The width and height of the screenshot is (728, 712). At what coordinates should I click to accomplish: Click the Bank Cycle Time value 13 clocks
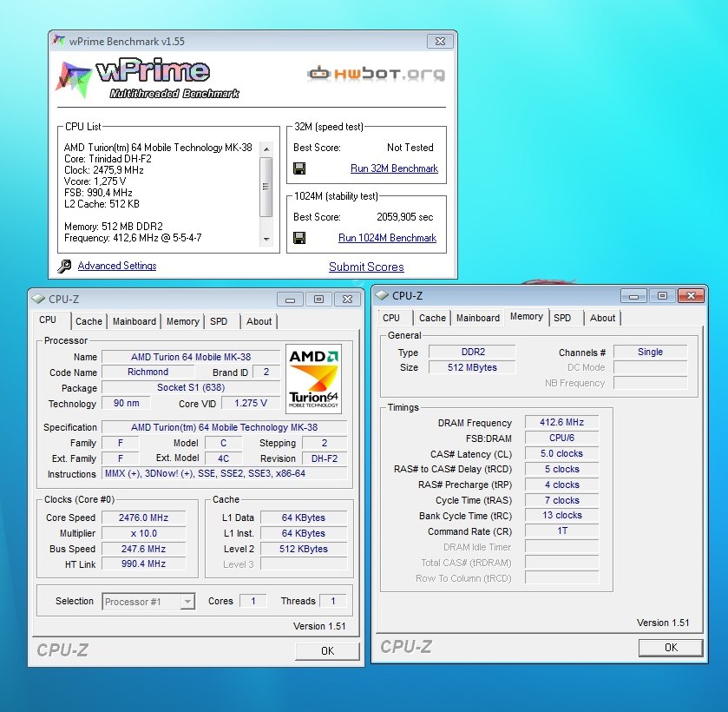pos(561,515)
